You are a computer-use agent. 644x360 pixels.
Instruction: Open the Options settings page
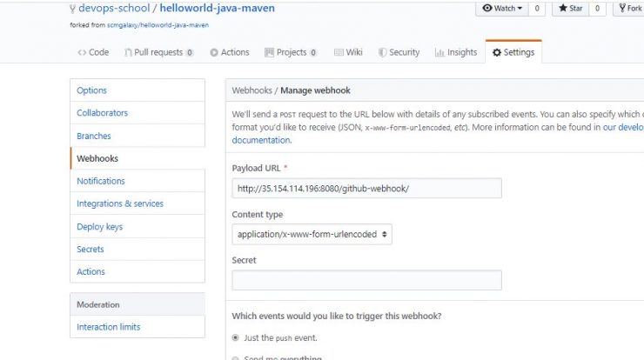pos(138,90)
